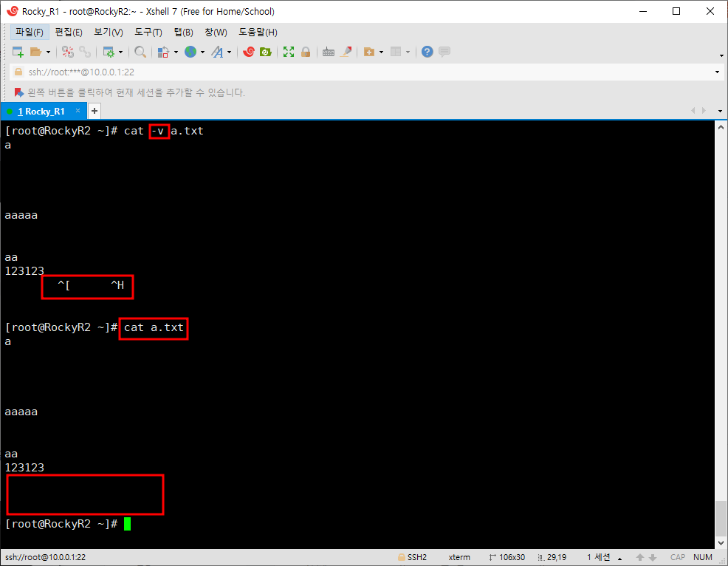The width and height of the screenshot is (728, 566).
Task: Open Help with the blue question icon
Action: coord(427,52)
